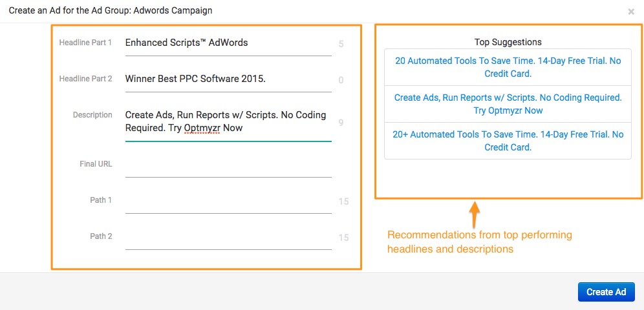Click the Description field label
The width and height of the screenshot is (644, 310).
(x=92, y=115)
